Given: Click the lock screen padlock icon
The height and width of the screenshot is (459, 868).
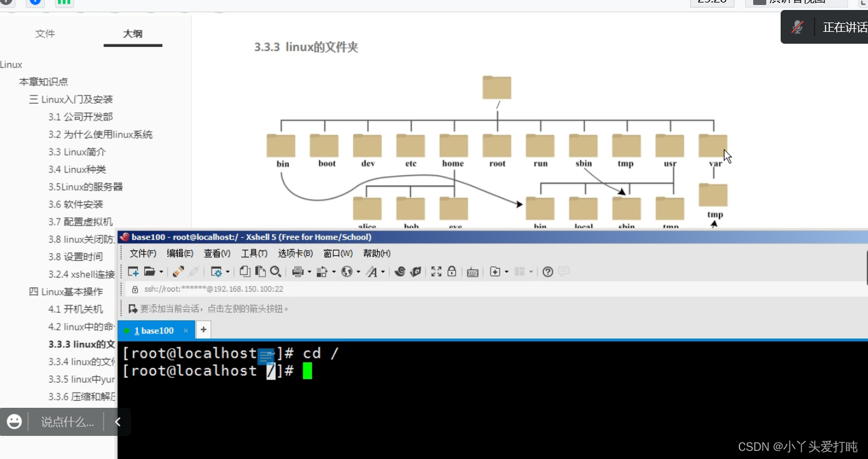Looking at the screenshot, I should point(452,272).
